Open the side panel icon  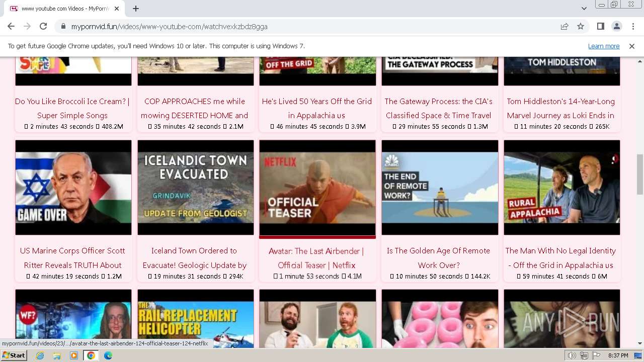pos(600,26)
